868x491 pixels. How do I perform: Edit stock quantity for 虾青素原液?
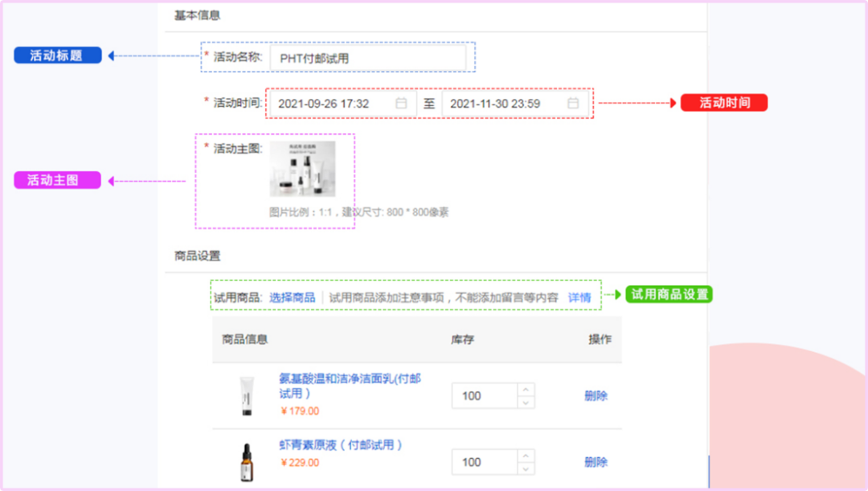(x=485, y=462)
